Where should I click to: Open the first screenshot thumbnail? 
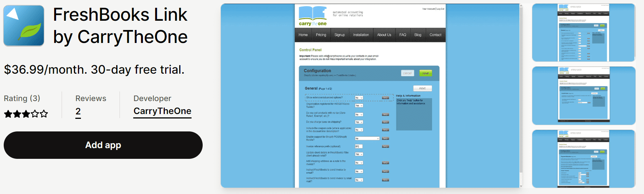pyautogui.click(x=584, y=33)
